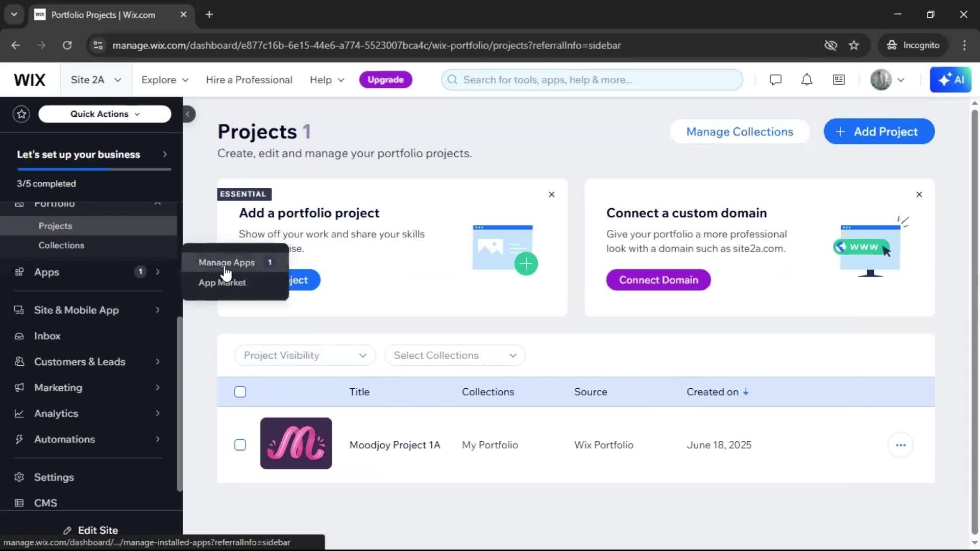Image resolution: width=980 pixels, height=551 pixels.
Task: Click the Site & Mobile App icon
Action: tap(19, 310)
